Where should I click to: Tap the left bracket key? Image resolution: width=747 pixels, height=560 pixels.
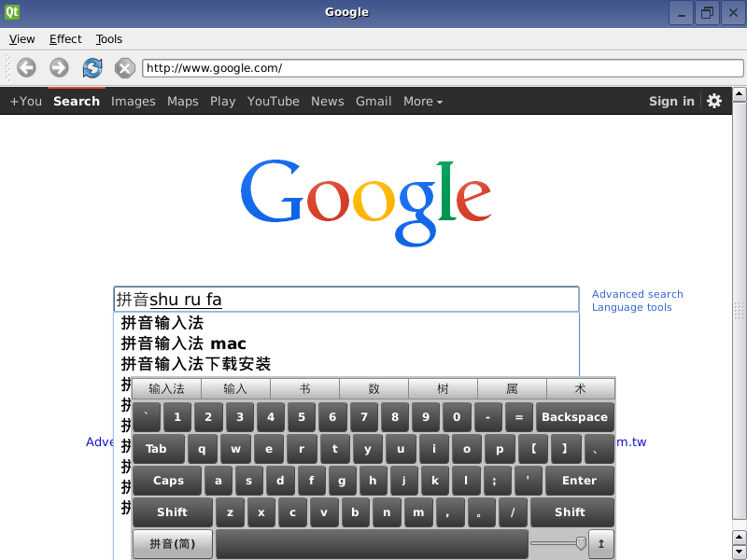click(x=533, y=449)
